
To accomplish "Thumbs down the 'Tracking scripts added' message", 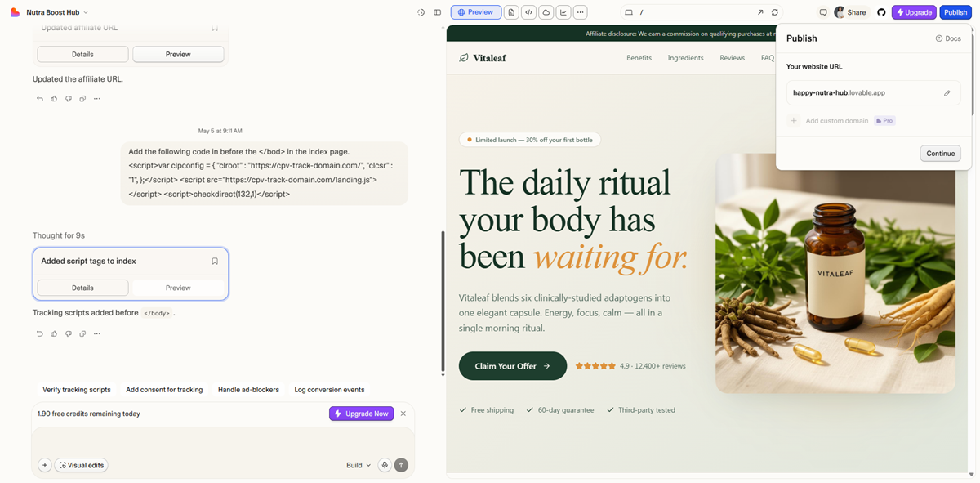I will point(69,333).
